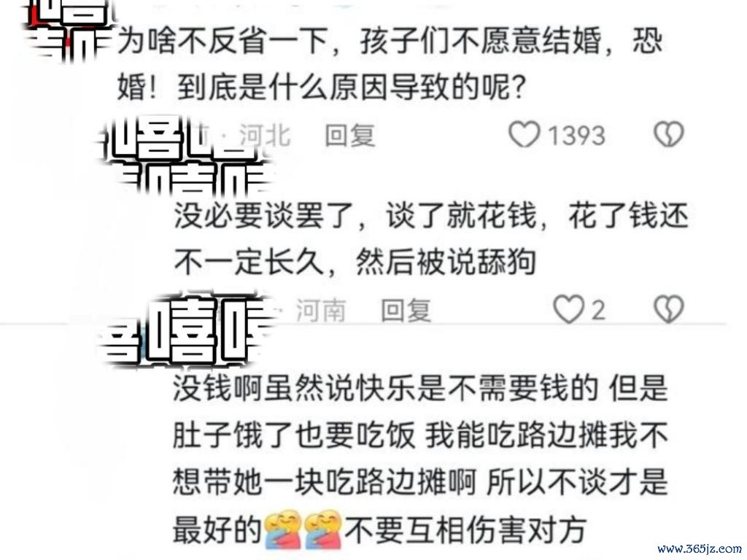Reply to the 河南 user's comment
The width and height of the screenshot is (747, 560).
pos(406,311)
